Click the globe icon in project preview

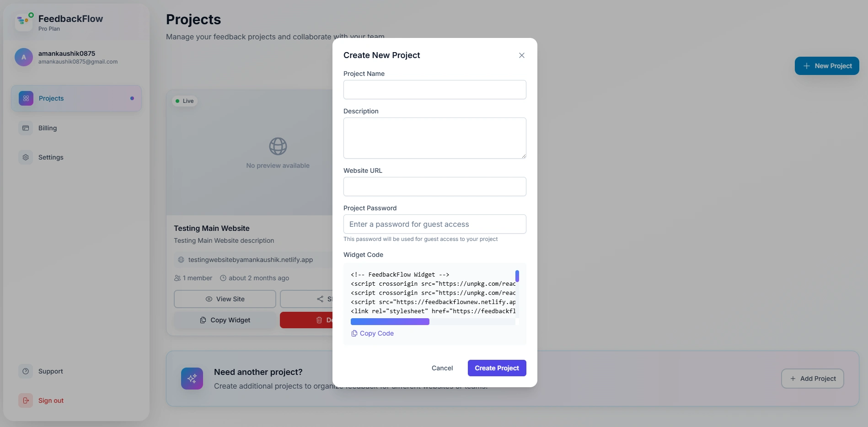tap(278, 146)
